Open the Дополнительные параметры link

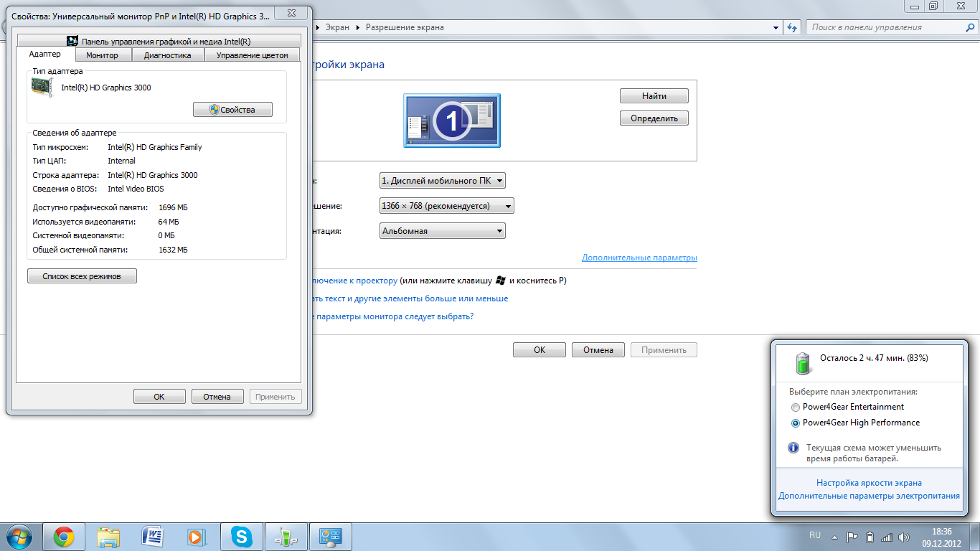pos(639,258)
